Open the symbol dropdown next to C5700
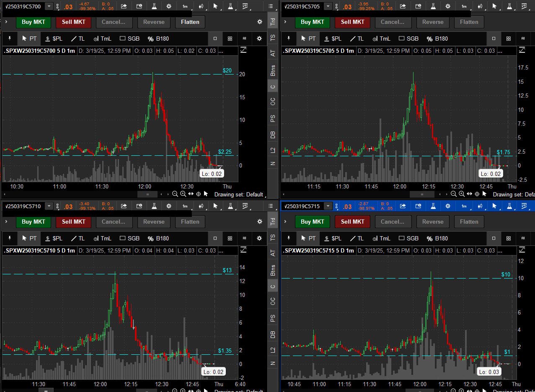535x392 pixels. (x=49, y=6)
